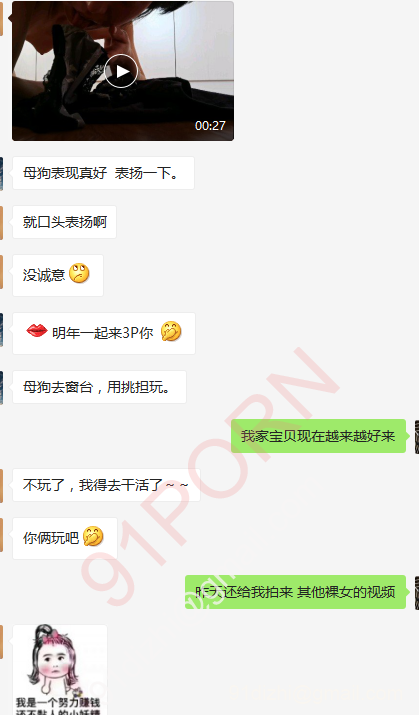
Task: Click the giggling emoji after 你俩玩吧
Action: (x=93, y=536)
